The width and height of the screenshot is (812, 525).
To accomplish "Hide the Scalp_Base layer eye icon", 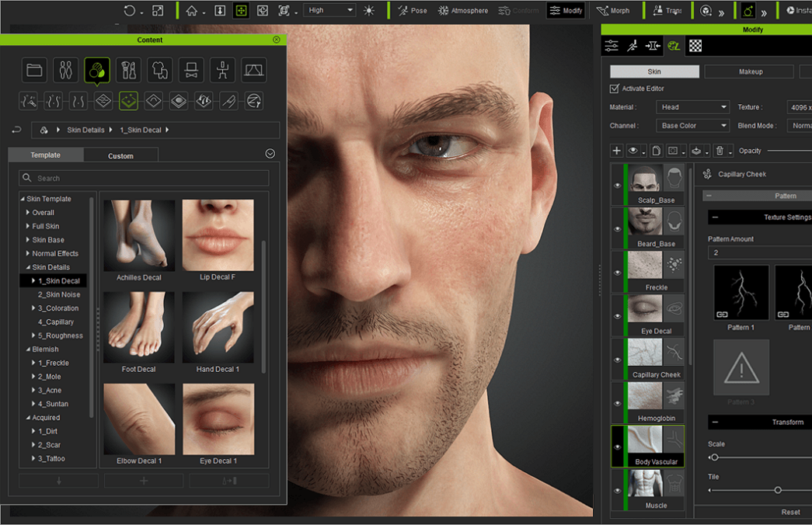I will tap(617, 186).
